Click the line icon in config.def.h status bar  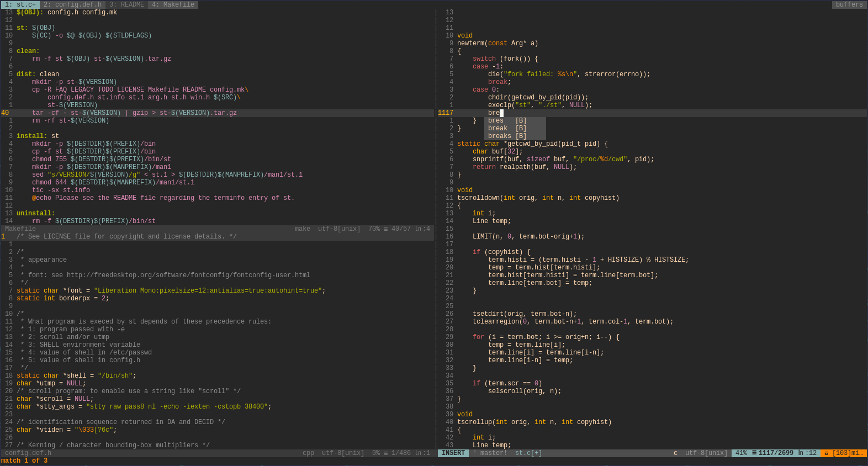[386, 453]
